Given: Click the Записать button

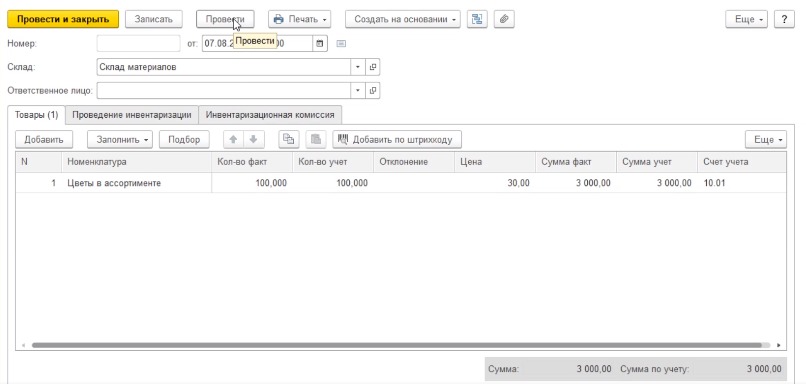Looking at the screenshot, I should point(154,20).
